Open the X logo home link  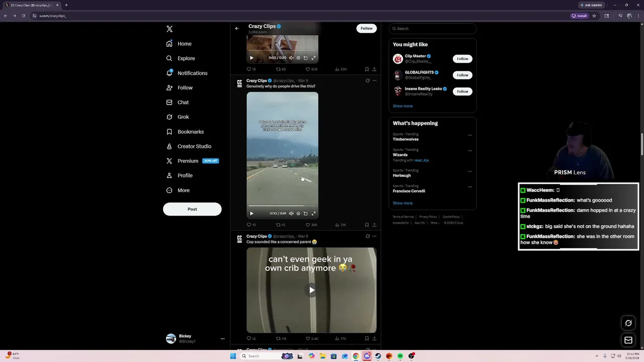tap(170, 29)
